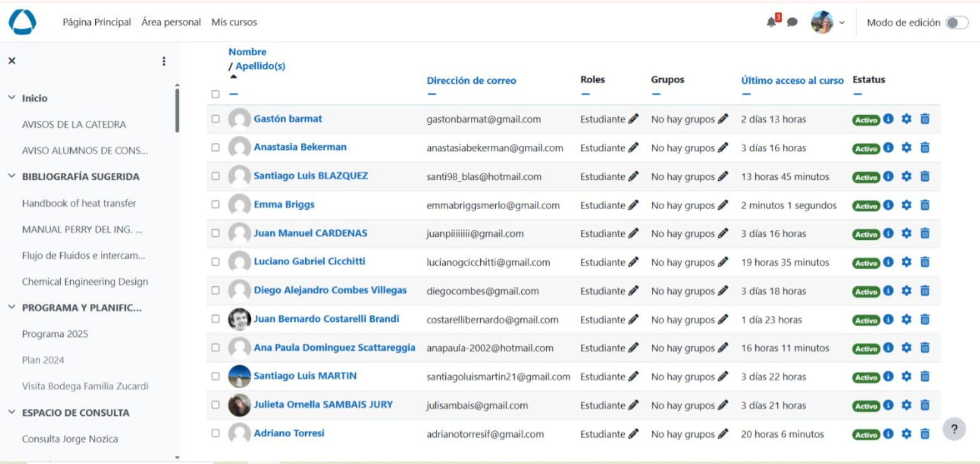
Task: Open the notifications bell icon
Action: click(x=771, y=23)
